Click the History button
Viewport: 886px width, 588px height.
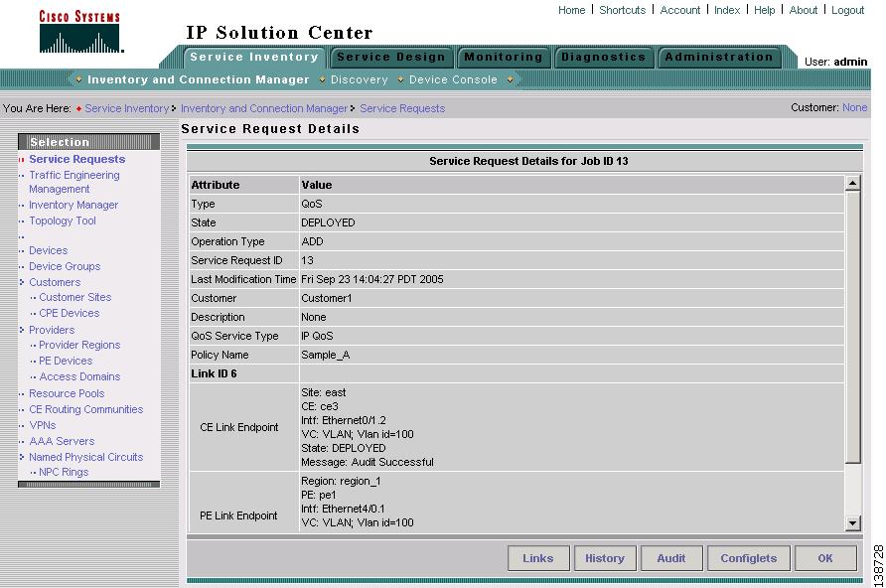[x=605, y=558]
